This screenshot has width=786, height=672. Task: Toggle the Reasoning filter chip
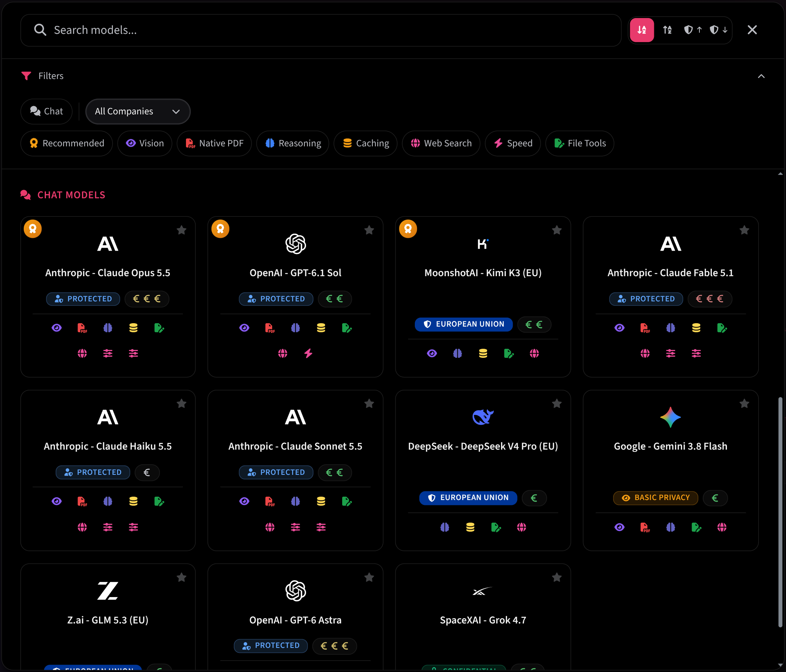292,143
